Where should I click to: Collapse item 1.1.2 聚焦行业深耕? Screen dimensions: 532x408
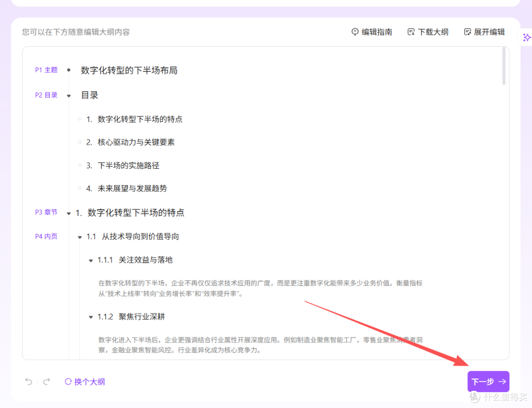click(91, 317)
